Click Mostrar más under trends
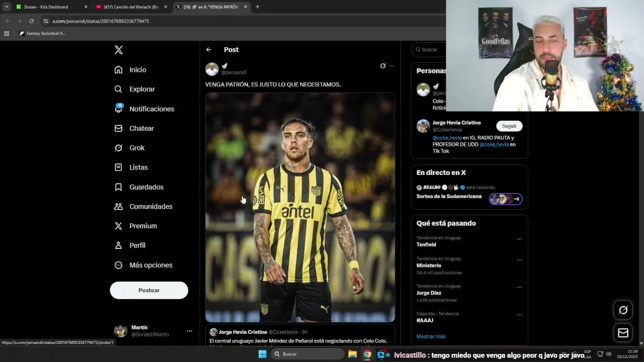644x362 pixels. pyautogui.click(x=431, y=336)
